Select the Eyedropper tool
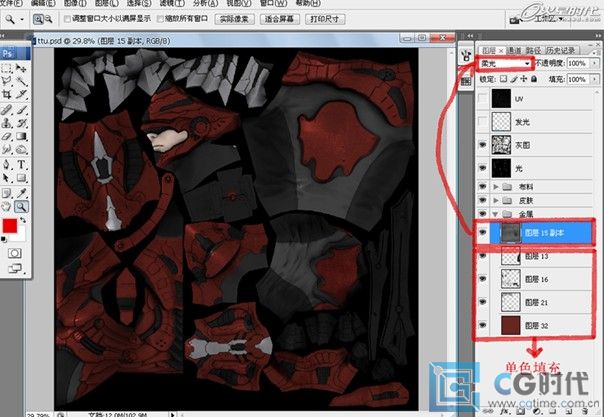 21,193
